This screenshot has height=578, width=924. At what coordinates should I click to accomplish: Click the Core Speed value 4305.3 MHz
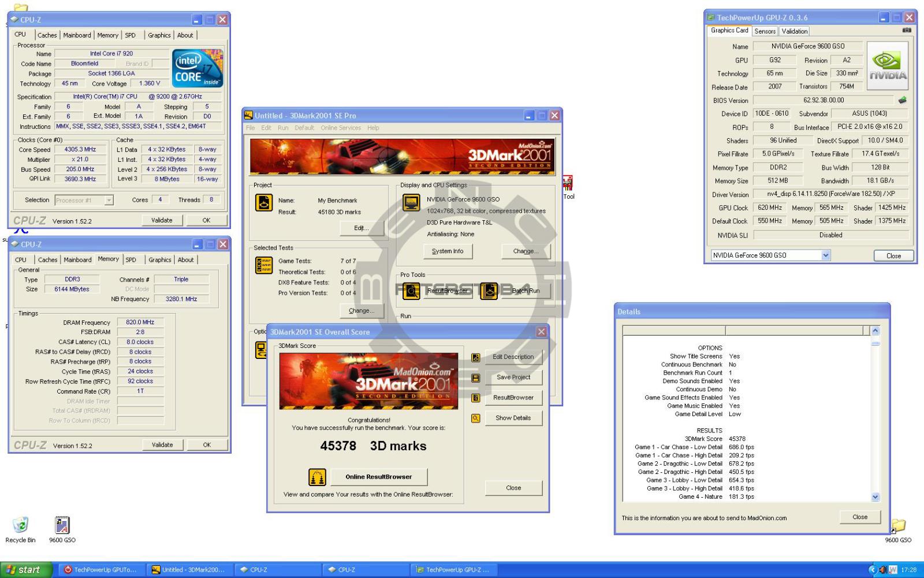click(80, 149)
